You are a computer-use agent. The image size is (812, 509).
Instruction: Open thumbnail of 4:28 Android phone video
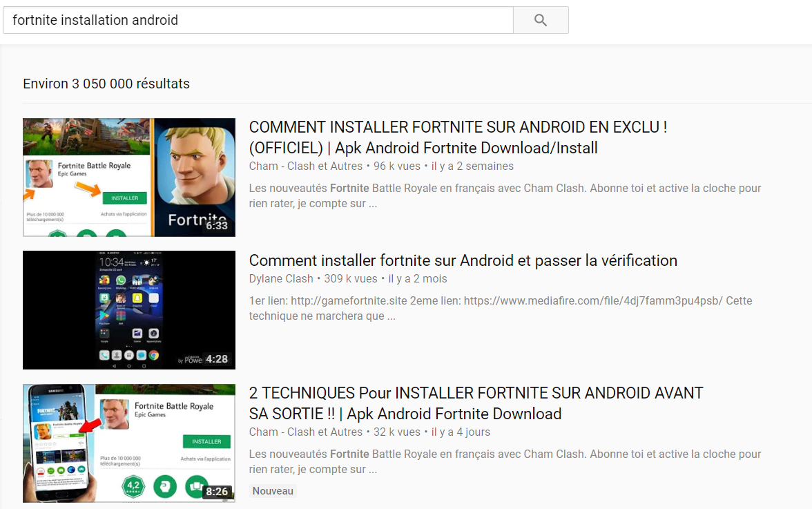coord(129,310)
